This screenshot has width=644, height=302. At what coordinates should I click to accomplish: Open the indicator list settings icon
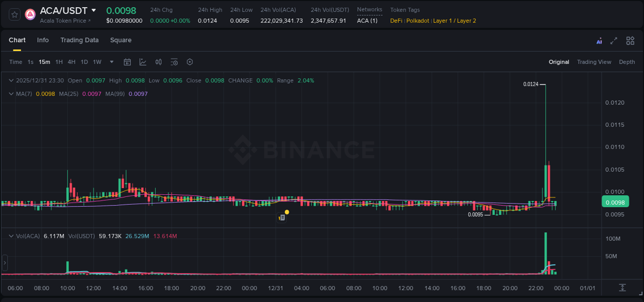(x=174, y=62)
